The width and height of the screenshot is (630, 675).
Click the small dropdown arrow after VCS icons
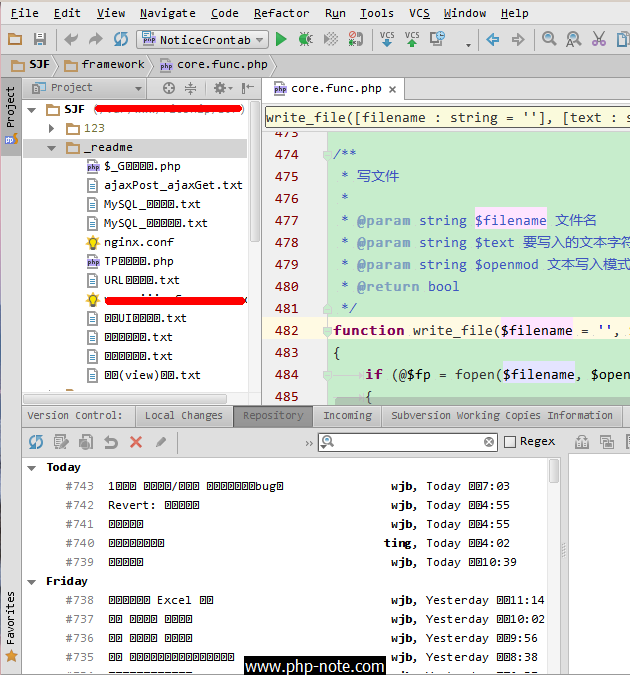click(468, 45)
